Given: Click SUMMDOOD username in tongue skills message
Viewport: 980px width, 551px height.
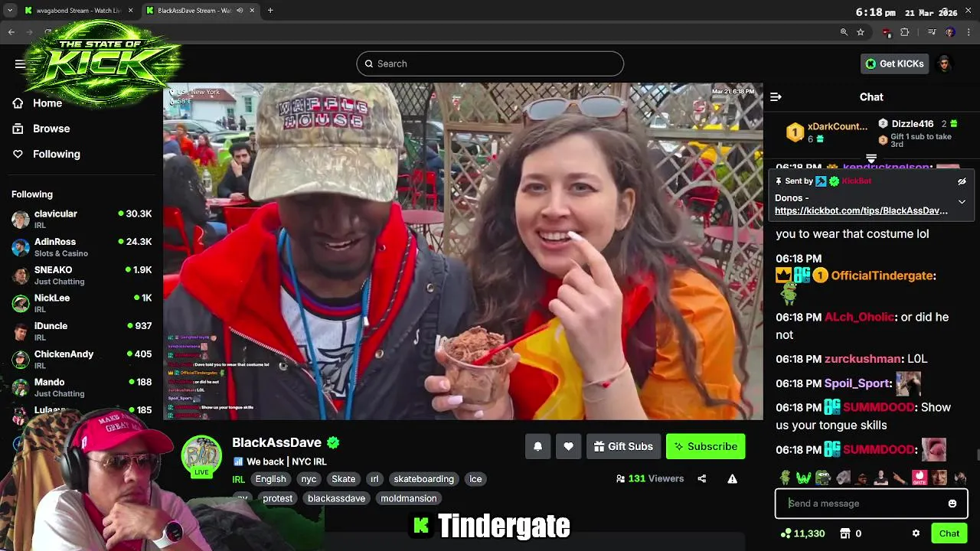Looking at the screenshot, I should [x=879, y=408].
